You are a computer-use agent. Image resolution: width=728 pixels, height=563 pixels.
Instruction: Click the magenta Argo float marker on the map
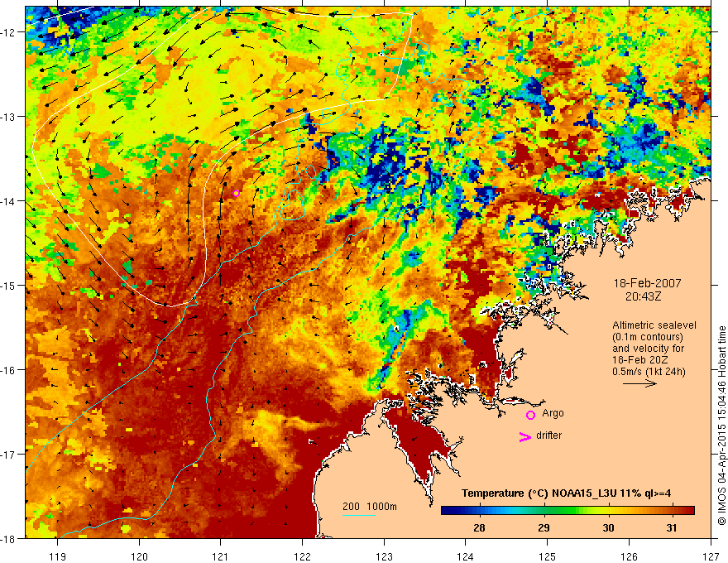[236, 193]
